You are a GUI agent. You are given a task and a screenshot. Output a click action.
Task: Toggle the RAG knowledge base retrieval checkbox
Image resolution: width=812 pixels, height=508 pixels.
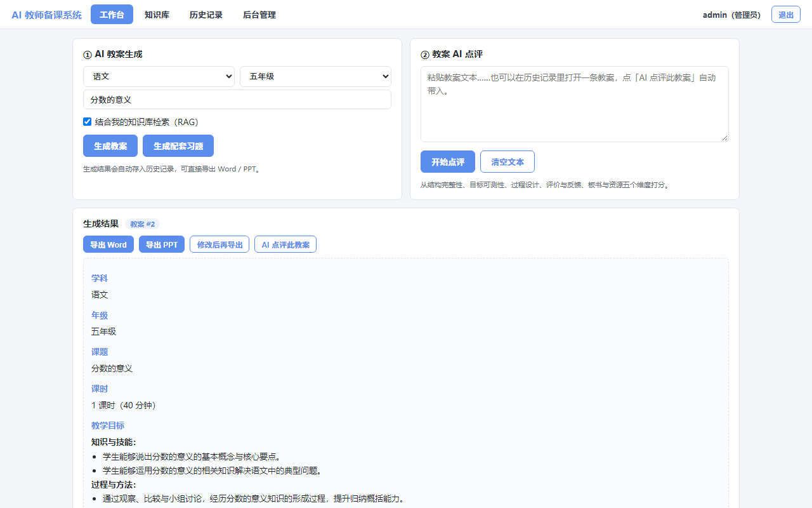point(88,122)
